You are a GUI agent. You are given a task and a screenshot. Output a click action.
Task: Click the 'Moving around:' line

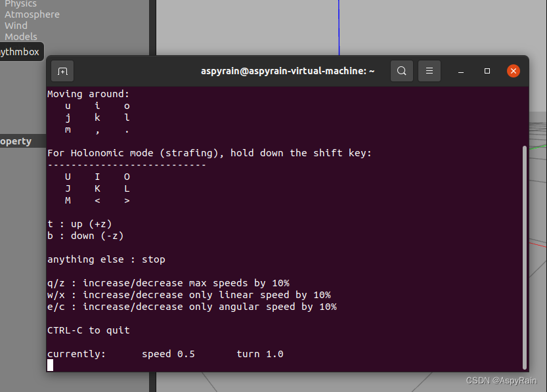pyautogui.click(x=88, y=94)
